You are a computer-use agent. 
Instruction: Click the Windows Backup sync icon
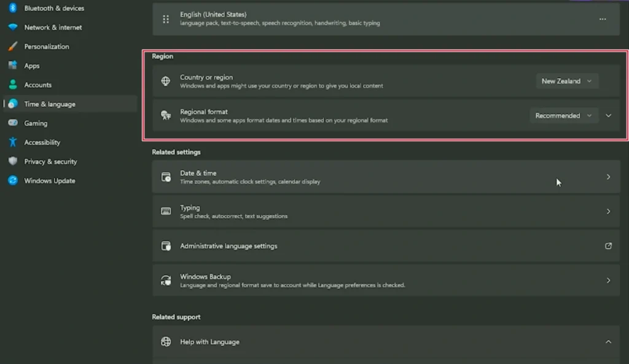pos(166,281)
